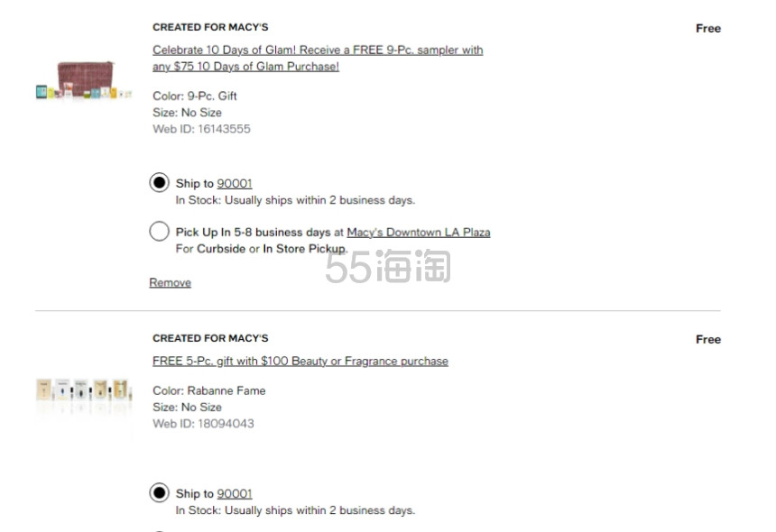The image size is (776, 532).
Task: Change zip code 90001 on the 9-Pc. gift
Action: (x=235, y=183)
